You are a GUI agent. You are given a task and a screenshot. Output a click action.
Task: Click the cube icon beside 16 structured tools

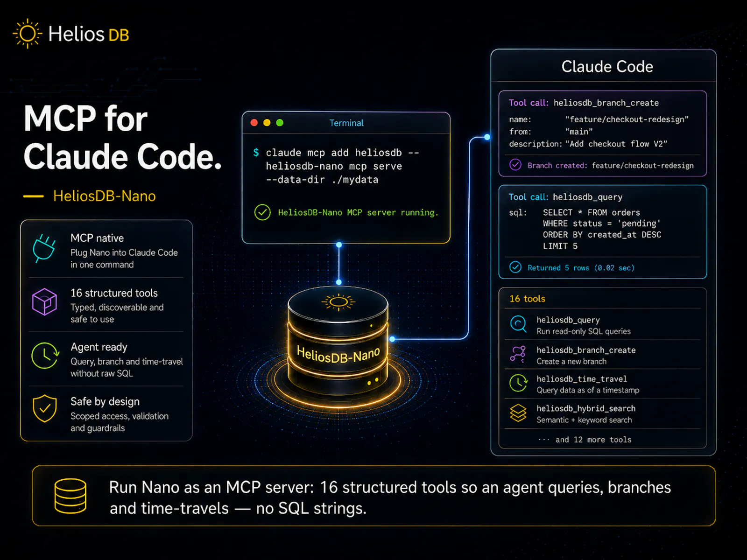(x=44, y=302)
